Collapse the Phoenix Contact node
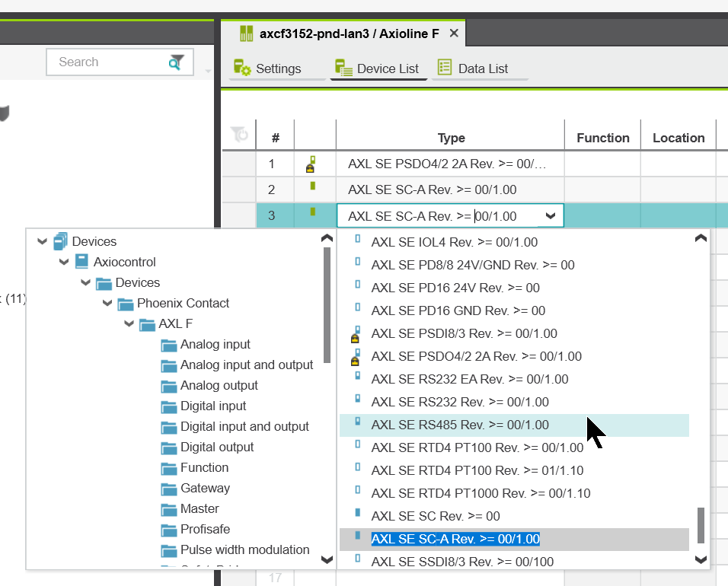 click(107, 303)
